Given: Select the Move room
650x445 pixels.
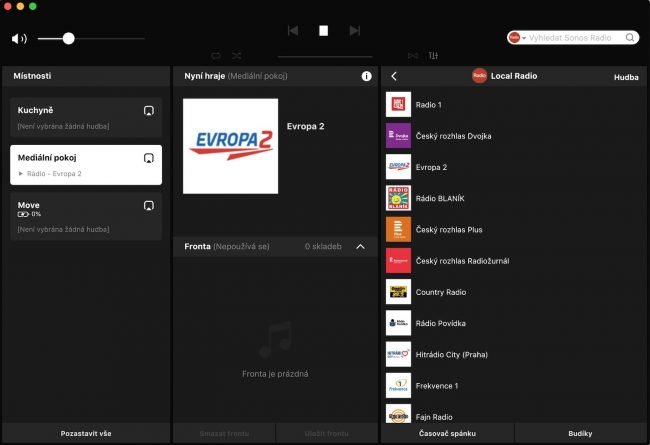Looking at the screenshot, I should (x=86, y=216).
